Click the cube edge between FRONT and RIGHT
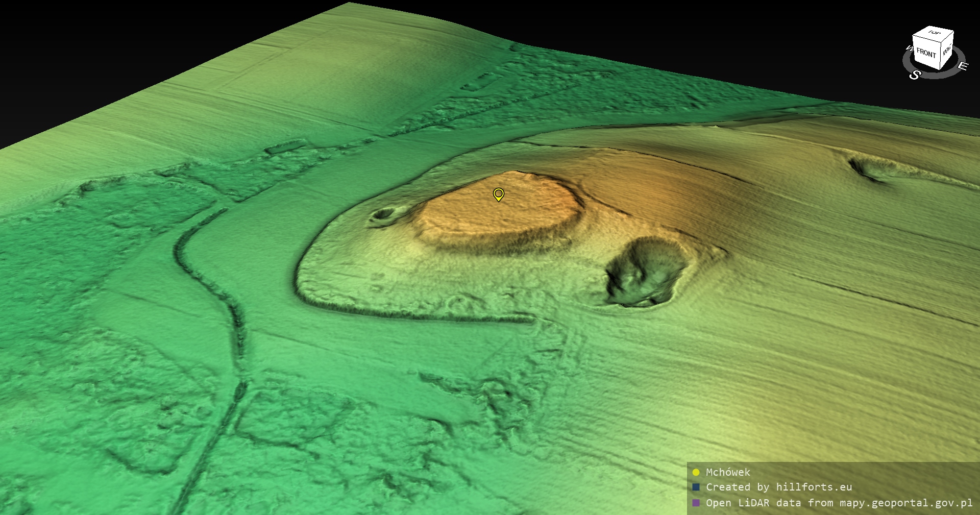 click(x=940, y=56)
